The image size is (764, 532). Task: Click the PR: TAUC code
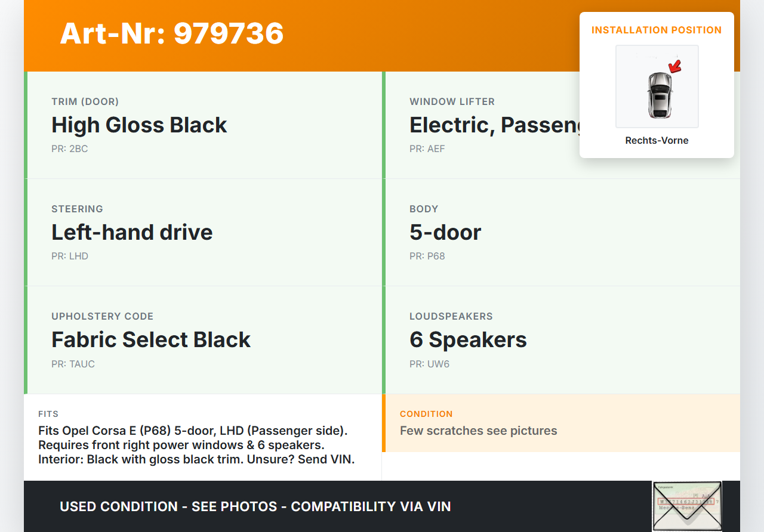pyautogui.click(x=73, y=364)
